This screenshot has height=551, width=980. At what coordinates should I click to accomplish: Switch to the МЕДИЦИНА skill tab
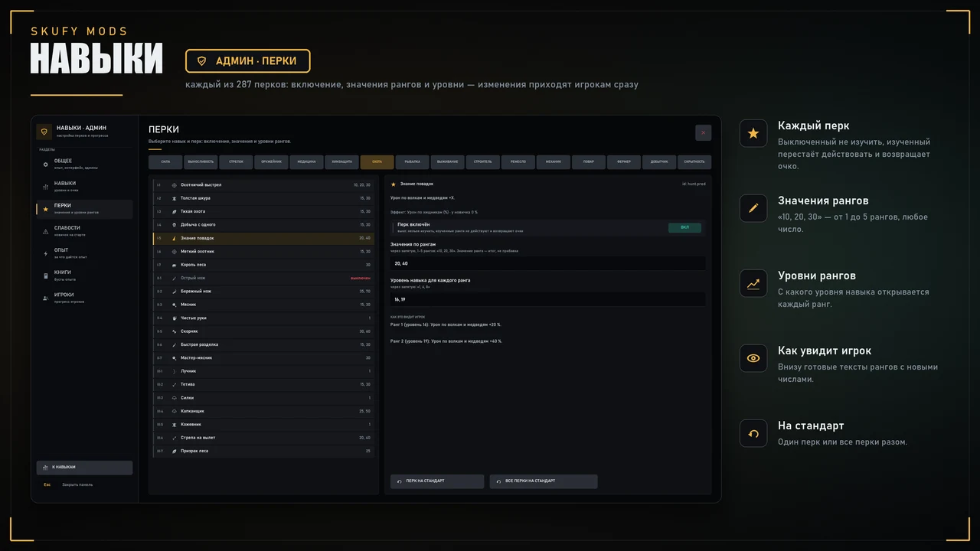point(306,162)
